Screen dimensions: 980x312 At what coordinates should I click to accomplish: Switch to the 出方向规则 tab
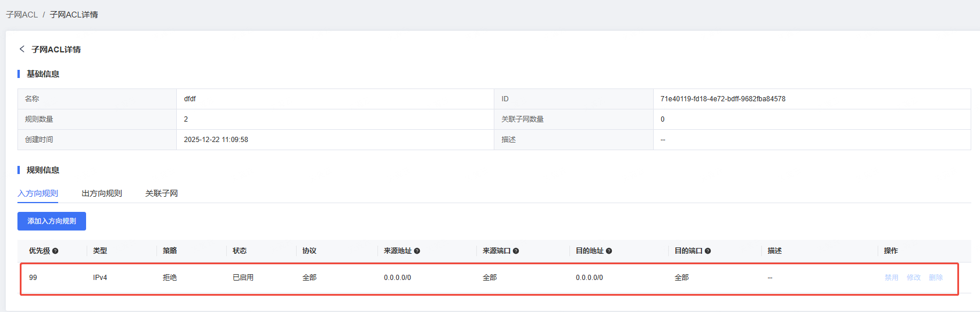point(102,193)
